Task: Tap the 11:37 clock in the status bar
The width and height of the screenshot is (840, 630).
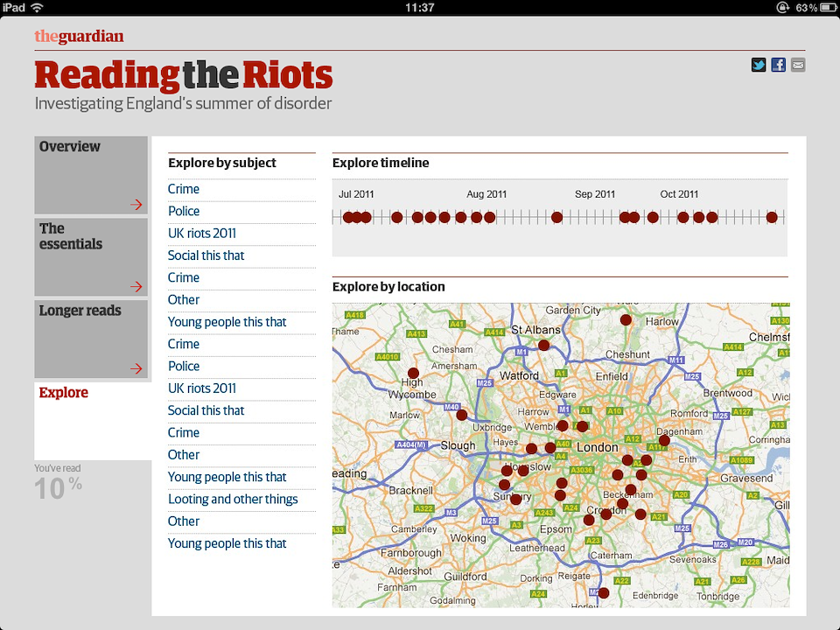Action: coord(419,8)
